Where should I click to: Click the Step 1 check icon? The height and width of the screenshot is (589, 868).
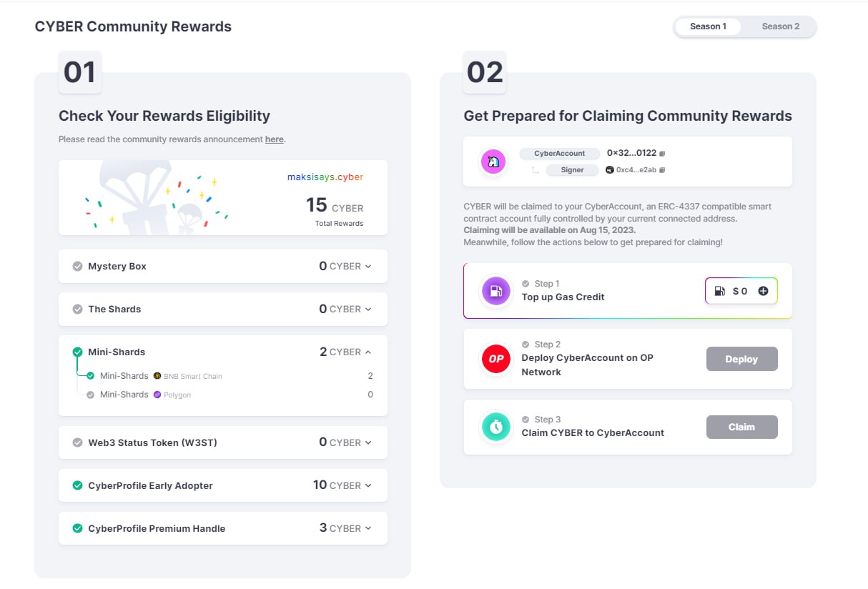point(526,284)
